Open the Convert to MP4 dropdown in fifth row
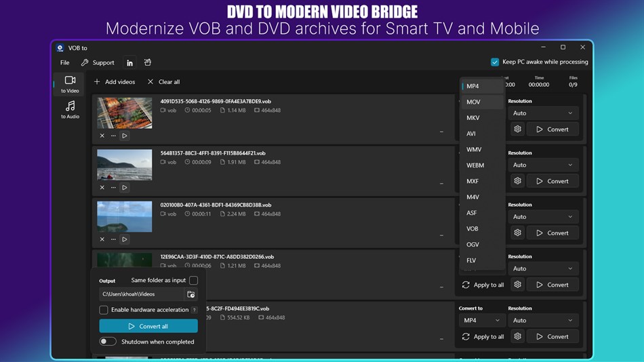 tap(481, 320)
